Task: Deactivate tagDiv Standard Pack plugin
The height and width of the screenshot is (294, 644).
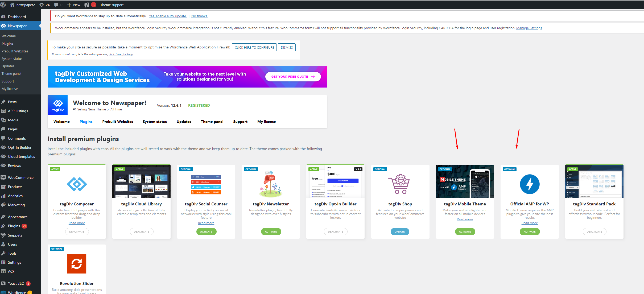Action: [594, 231]
